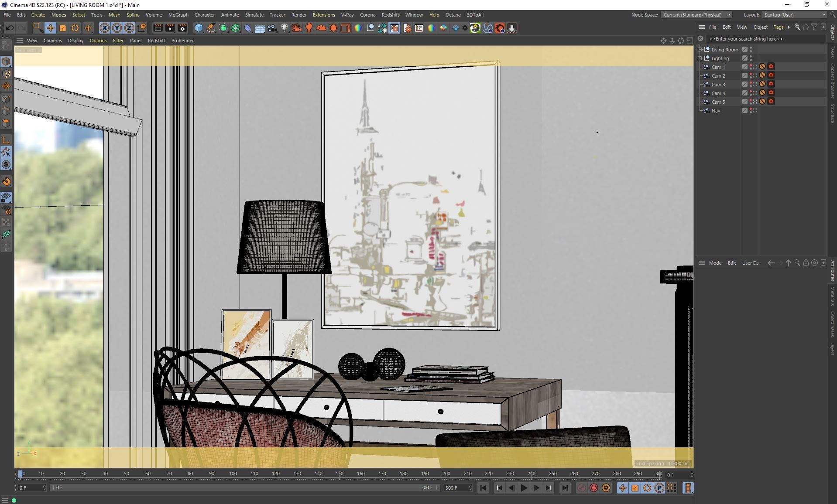Toggle Scale keyframe recording in timeline bar
The width and height of the screenshot is (837, 504).
[x=635, y=488]
